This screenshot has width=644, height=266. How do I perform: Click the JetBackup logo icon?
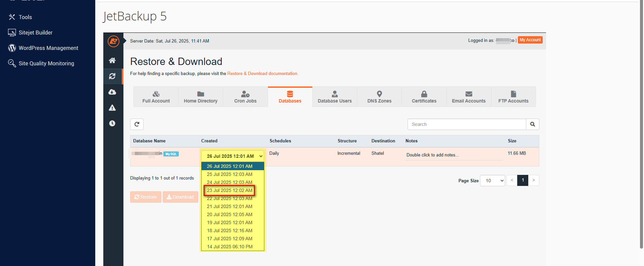113,41
